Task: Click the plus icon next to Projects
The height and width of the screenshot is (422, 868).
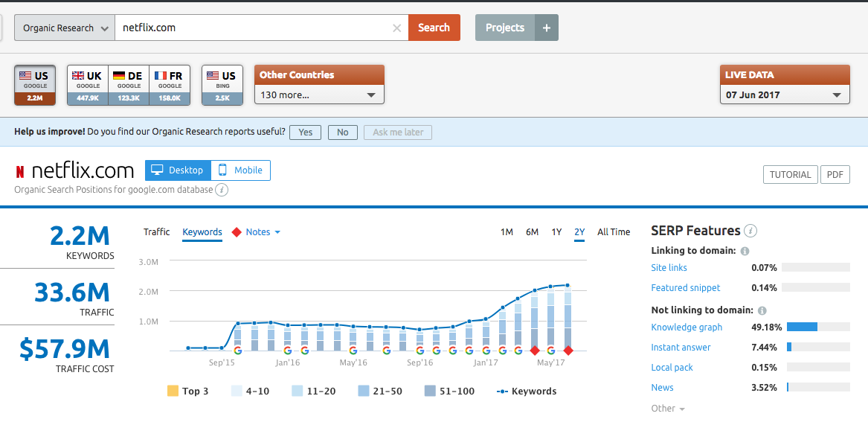Action: coord(547,28)
